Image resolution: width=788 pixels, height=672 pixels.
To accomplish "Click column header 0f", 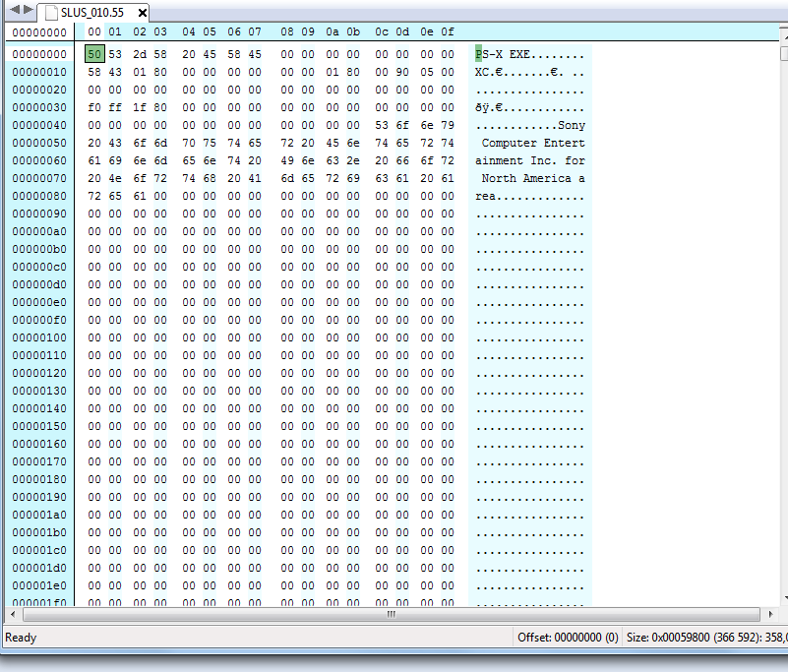I will (x=448, y=32).
